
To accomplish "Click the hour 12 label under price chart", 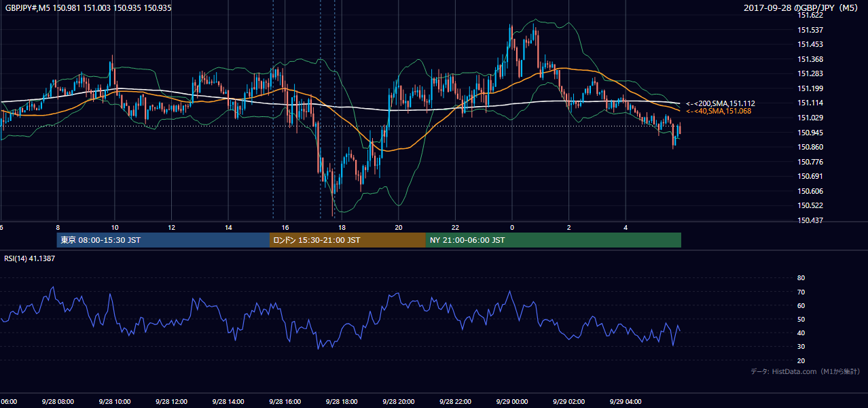I will point(172,227).
